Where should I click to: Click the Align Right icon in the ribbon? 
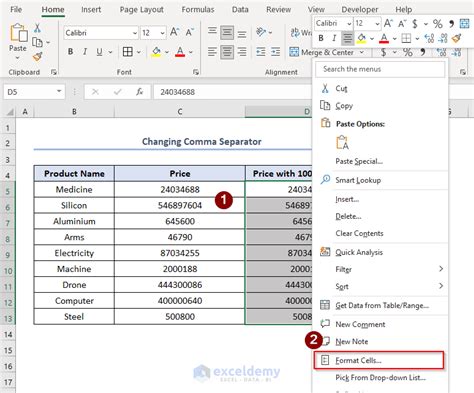[242, 52]
